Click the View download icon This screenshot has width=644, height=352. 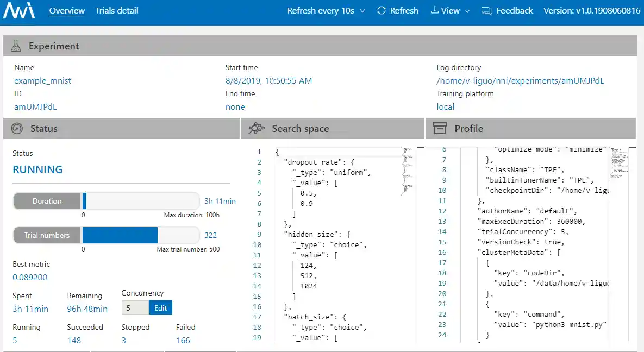coord(434,11)
